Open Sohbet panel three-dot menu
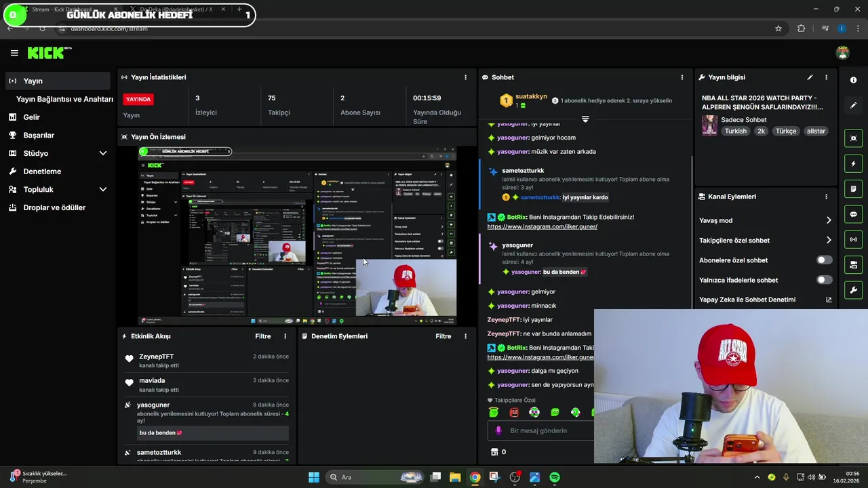Screen dimensions: 868x488 point(682,77)
